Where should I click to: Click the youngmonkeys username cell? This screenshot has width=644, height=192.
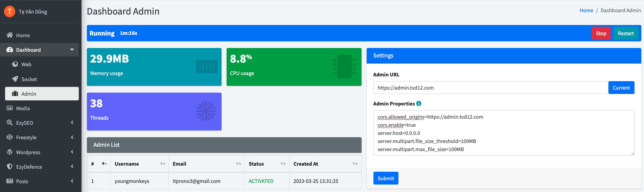[139, 181]
